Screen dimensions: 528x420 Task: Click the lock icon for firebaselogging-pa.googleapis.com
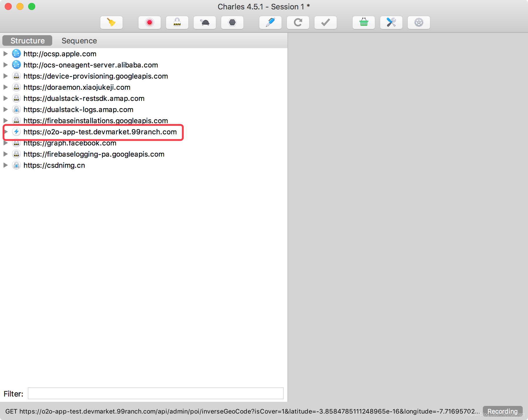coord(16,154)
